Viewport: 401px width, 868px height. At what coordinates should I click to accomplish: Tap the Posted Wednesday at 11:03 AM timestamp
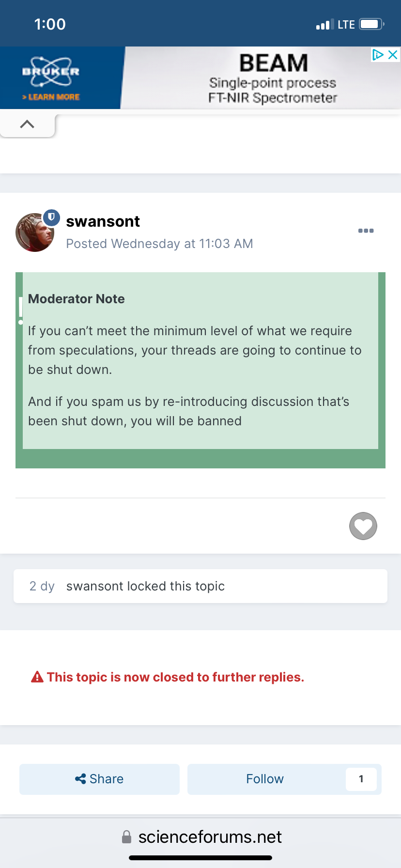coord(159,244)
